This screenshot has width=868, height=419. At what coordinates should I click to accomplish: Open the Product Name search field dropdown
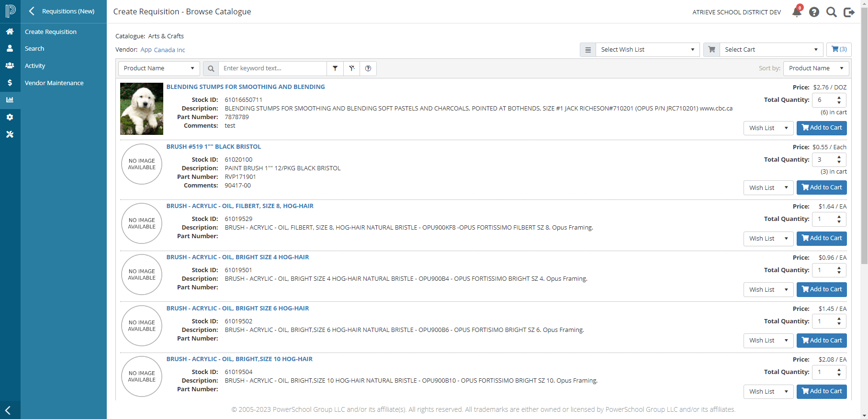[158, 68]
